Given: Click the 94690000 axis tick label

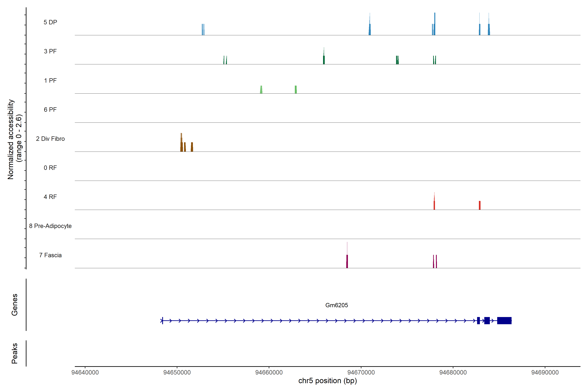Looking at the screenshot, I should (x=545, y=372).
